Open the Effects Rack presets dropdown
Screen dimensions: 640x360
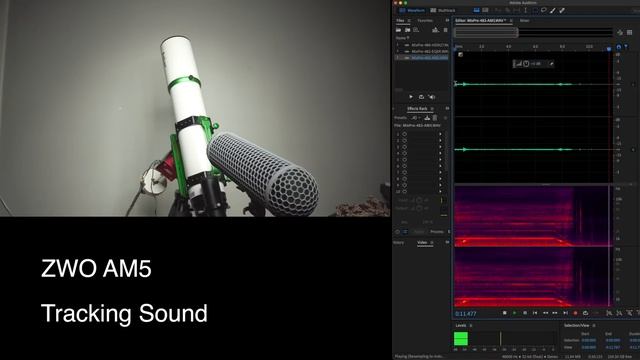click(415, 118)
